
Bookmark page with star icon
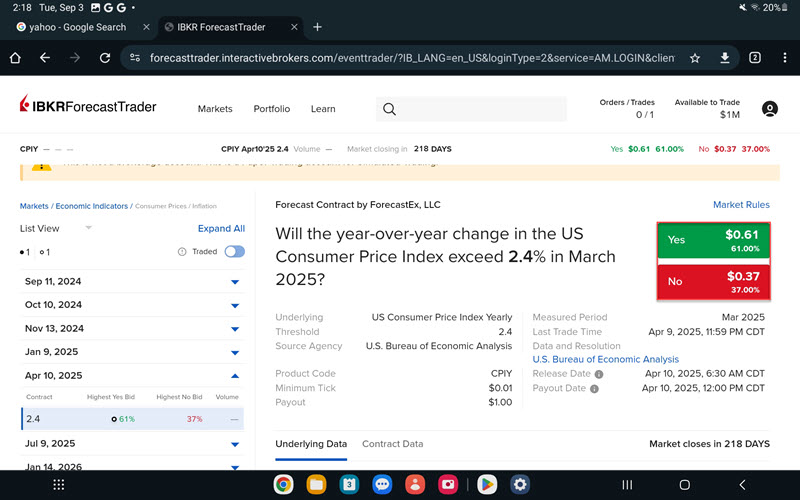click(x=694, y=58)
